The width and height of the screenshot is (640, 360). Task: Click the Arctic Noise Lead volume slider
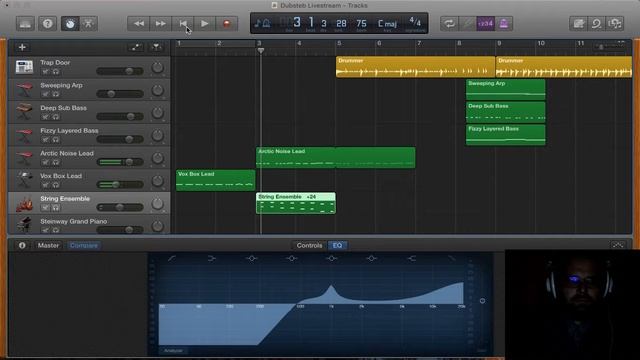pos(120,162)
